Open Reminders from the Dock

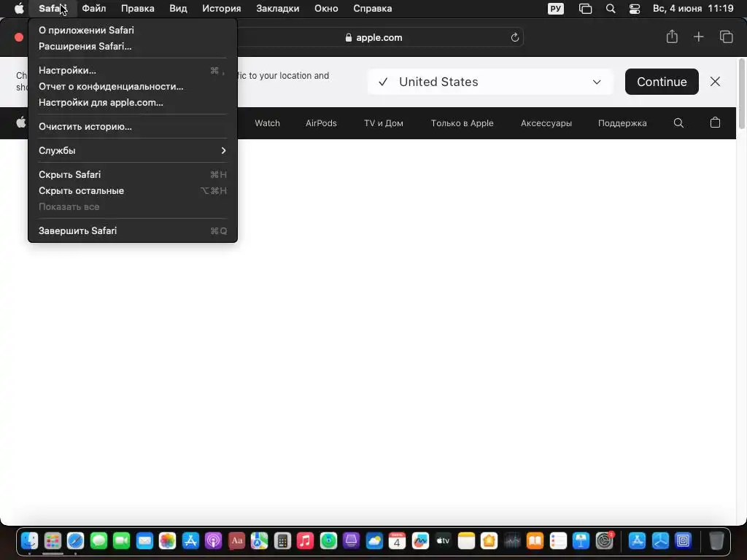(558, 540)
